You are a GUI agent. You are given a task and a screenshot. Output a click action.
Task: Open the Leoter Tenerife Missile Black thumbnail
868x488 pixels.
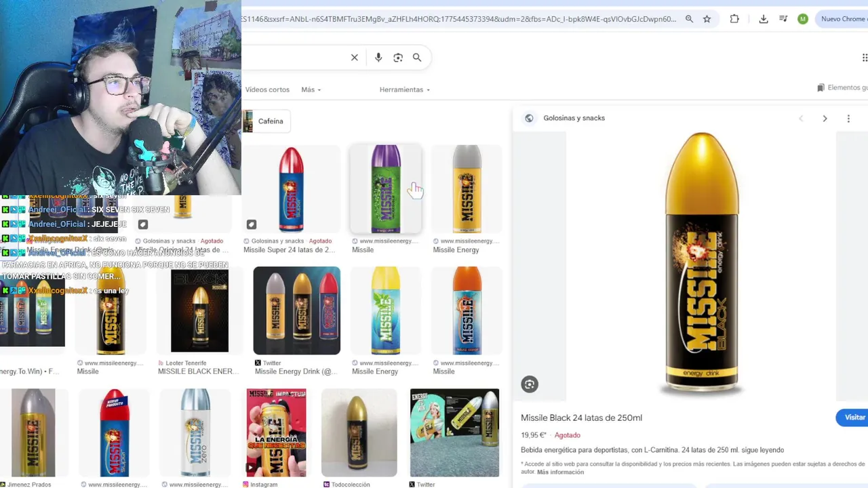pos(199,310)
